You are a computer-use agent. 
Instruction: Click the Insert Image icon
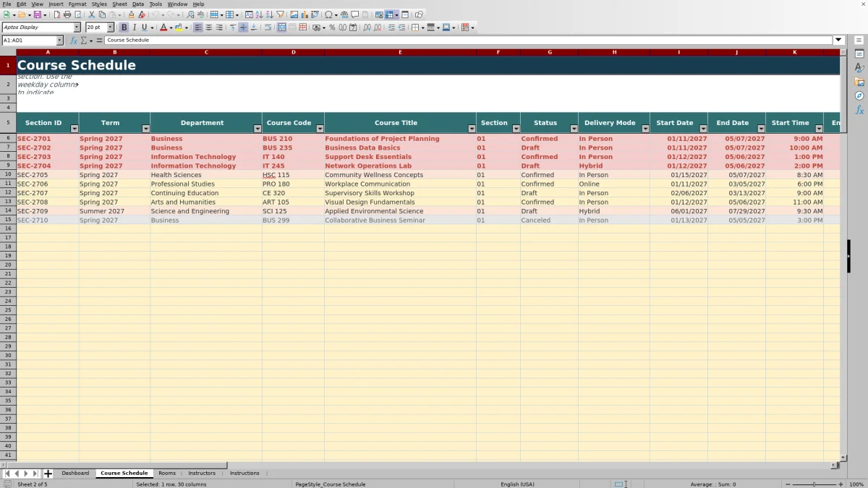pos(294,14)
